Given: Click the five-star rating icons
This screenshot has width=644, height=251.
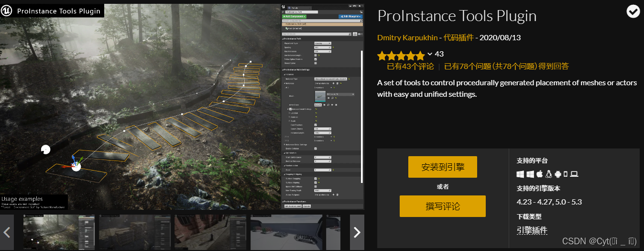Looking at the screenshot, I should click(401, 55).
